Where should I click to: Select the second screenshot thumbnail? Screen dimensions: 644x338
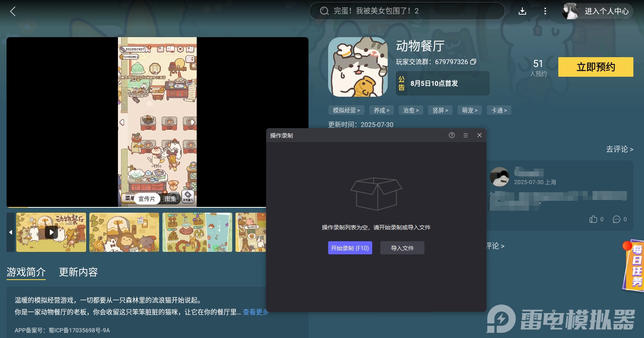point(124,232)
